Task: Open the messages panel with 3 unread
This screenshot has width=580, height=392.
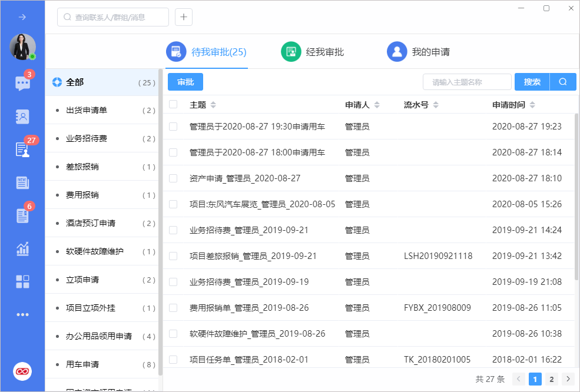Action: (22, 83)
